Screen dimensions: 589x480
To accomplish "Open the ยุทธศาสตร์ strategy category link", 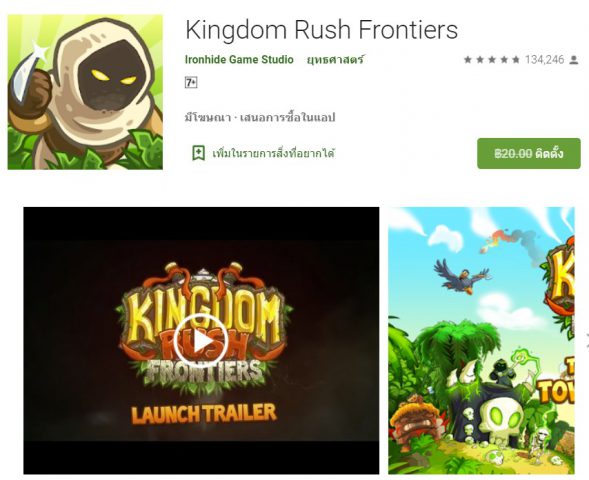I will (335, 59).
